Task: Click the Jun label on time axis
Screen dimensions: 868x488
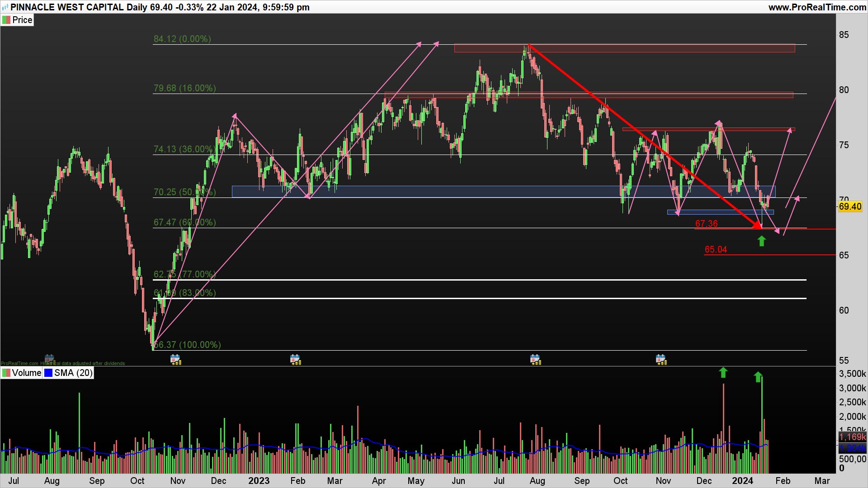Action: (x=458, y=481)
